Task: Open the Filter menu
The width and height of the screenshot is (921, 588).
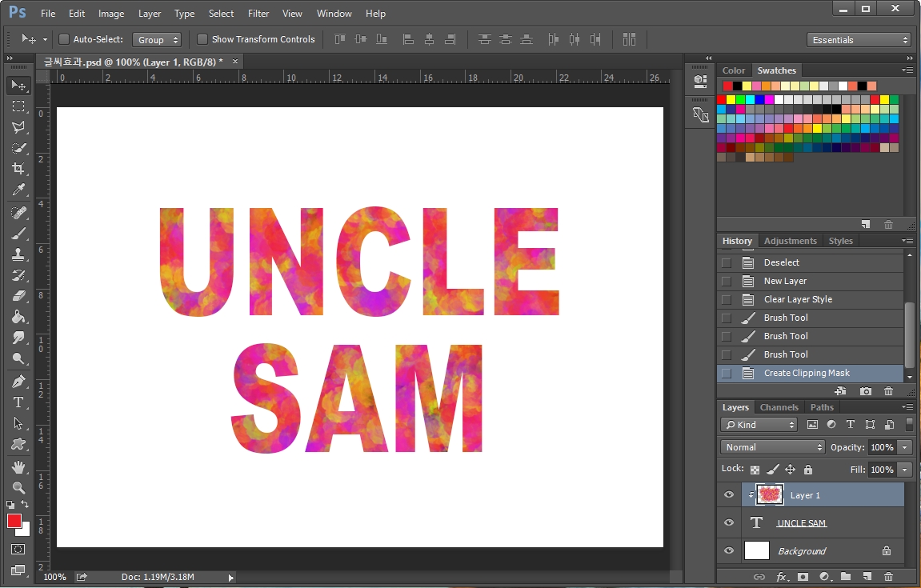Action: tap(258, 14)
